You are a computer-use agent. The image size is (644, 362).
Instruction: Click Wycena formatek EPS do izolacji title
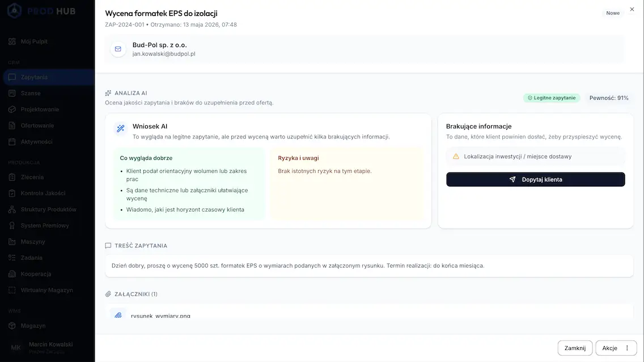click(x=162, y=13)
